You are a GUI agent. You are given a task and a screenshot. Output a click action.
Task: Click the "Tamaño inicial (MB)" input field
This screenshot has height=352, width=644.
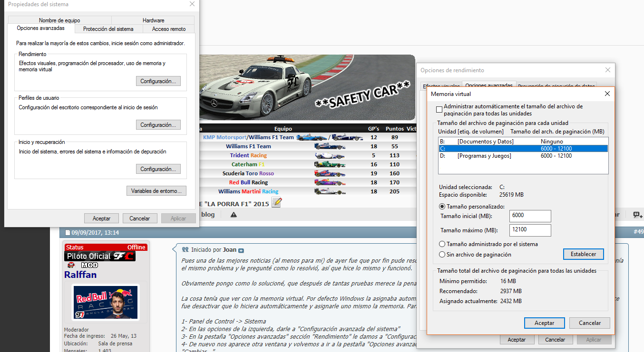[x=530, y=216]
